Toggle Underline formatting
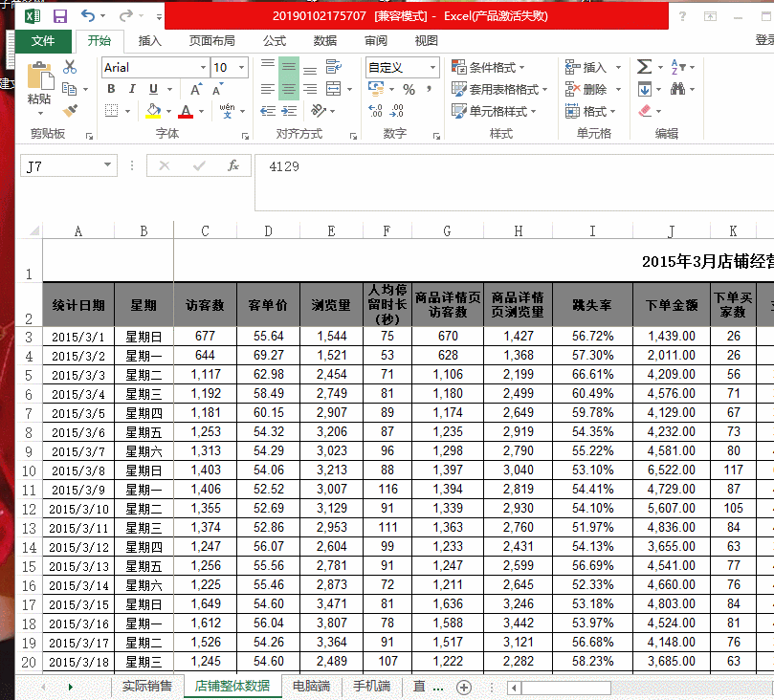 click(x=153, y=89)
